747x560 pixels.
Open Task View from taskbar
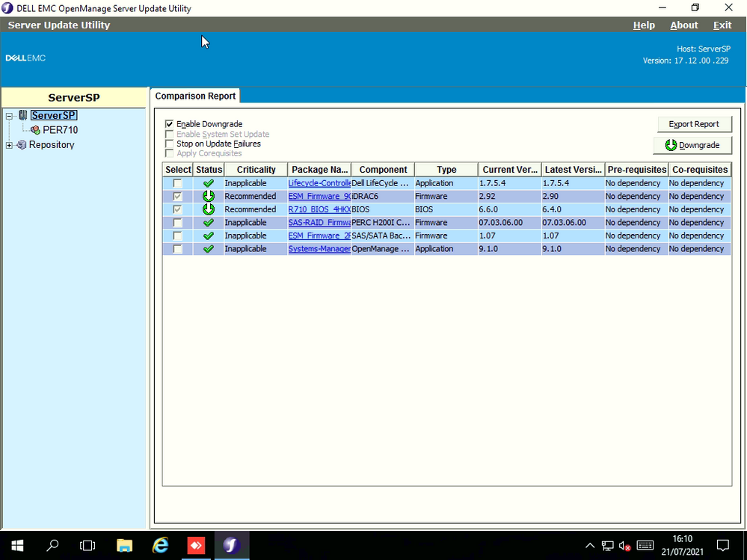click(87, 545)
